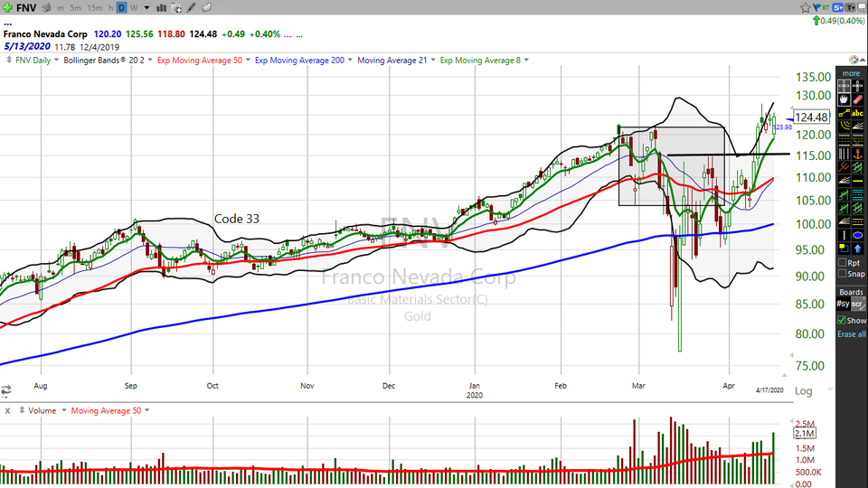Click the refresh arrows icon near Aug
Viewport: 868px width, 488px height.
tap(6, 390)
